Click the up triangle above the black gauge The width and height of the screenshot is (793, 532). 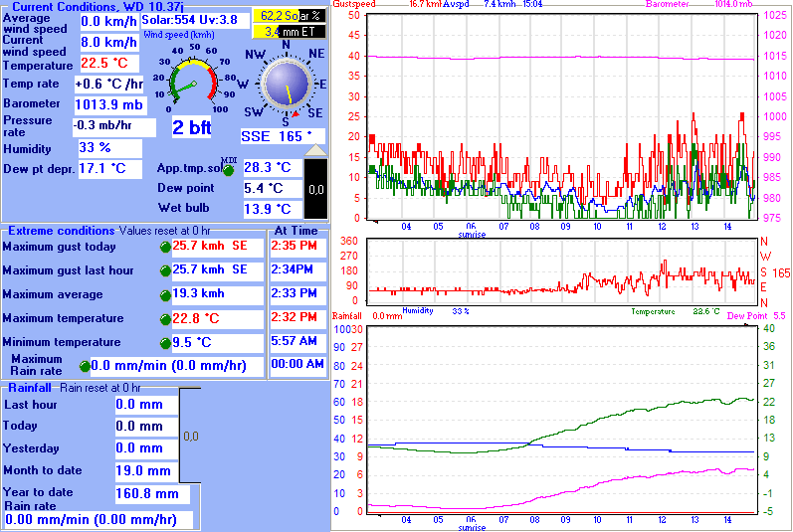pyautogui.click(x=314, y=150)
